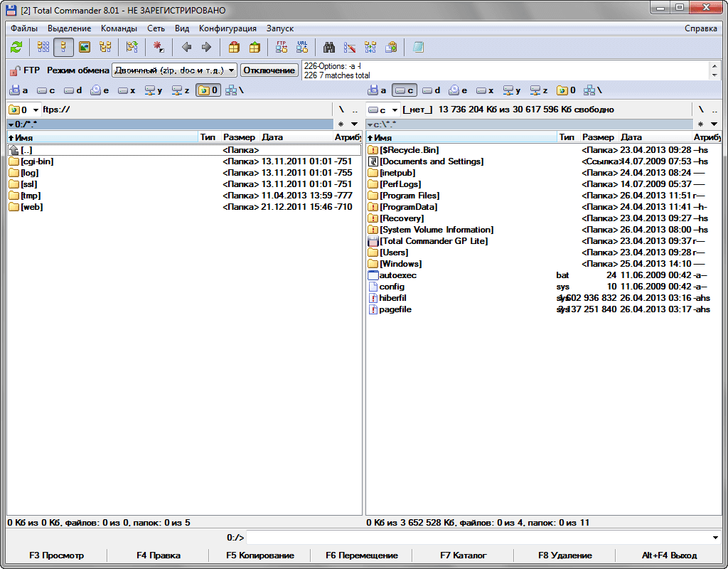Switch to brief file-names-only view icon
The height and width of the screenshot is (569, 728).
click(43, 47)
